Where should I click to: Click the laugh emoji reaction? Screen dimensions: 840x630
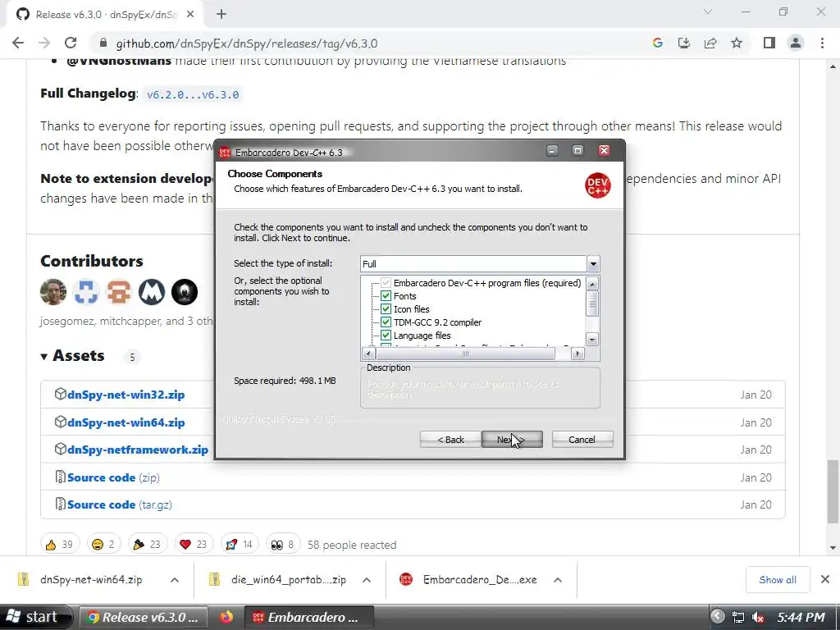[x=104, y=545]
